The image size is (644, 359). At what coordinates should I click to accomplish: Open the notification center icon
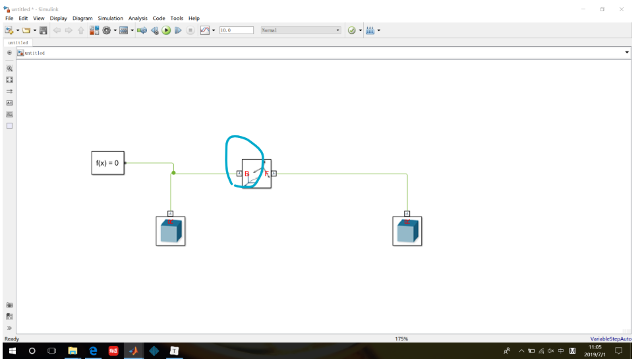click(618, 351)
